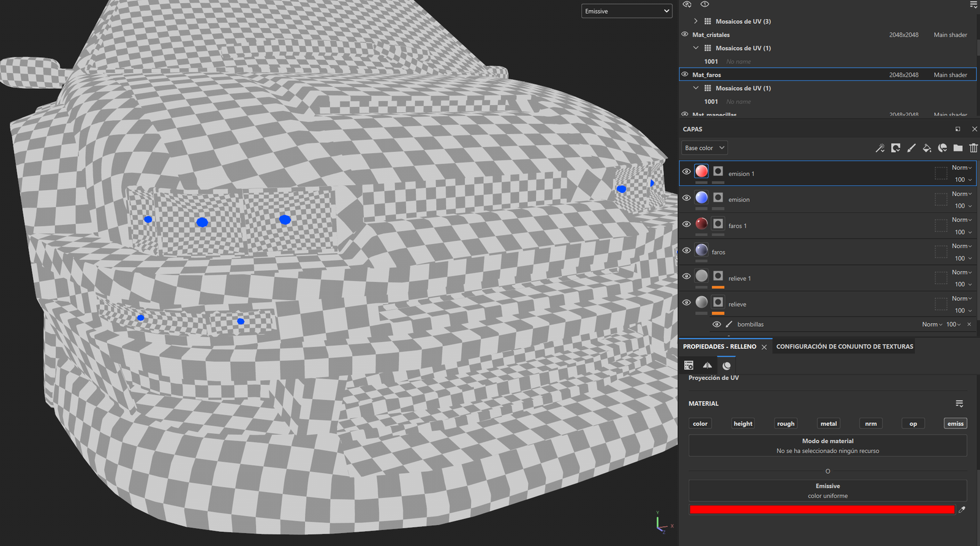Open the fill properties general settings icon
Image resolution: width=980 pixels, height=546 pixels.
click(688, 365)
